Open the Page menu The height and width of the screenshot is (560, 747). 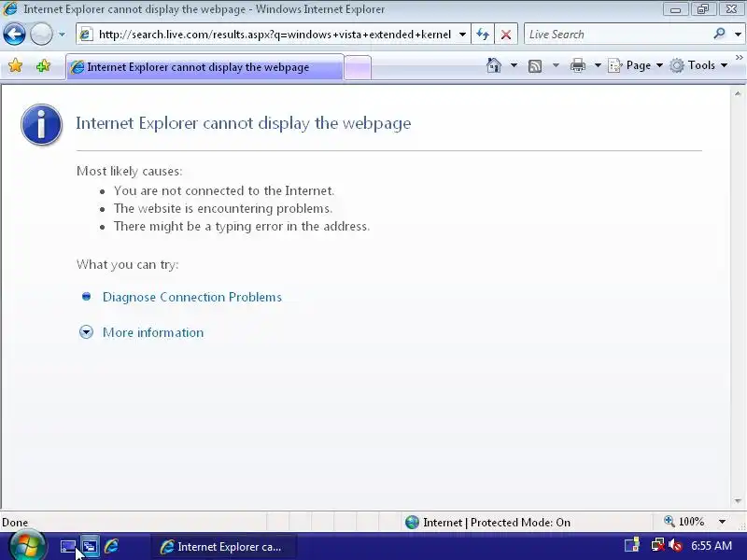point(635,65)
